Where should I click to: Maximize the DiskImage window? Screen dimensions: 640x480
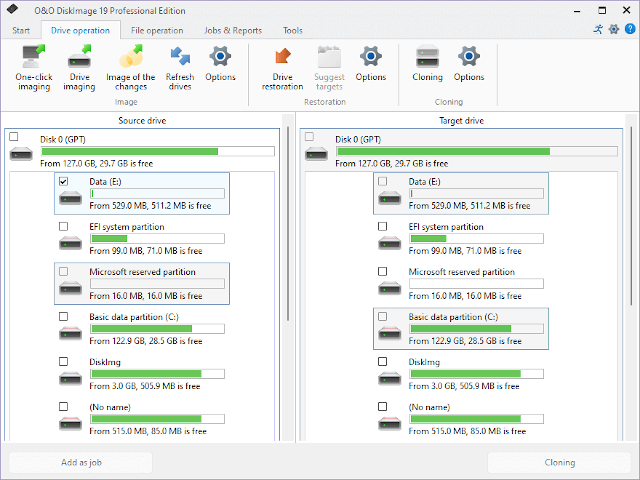point(602,10)
